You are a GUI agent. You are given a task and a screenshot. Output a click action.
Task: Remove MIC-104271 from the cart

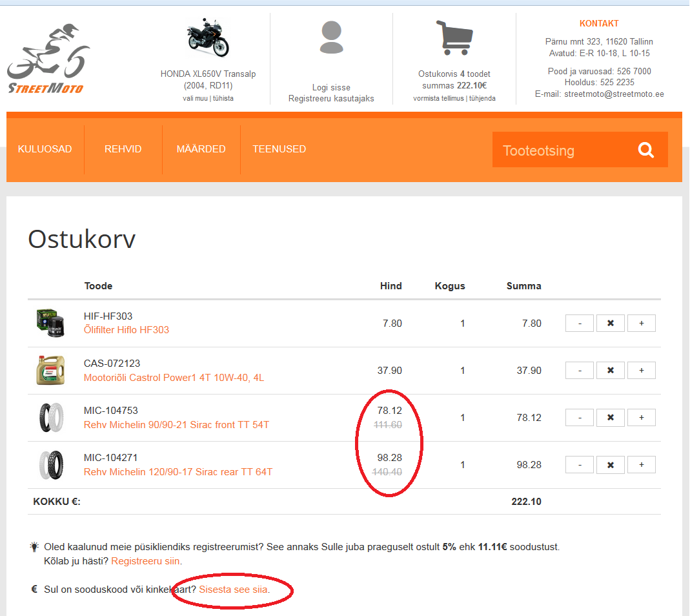tap(611, 465)
